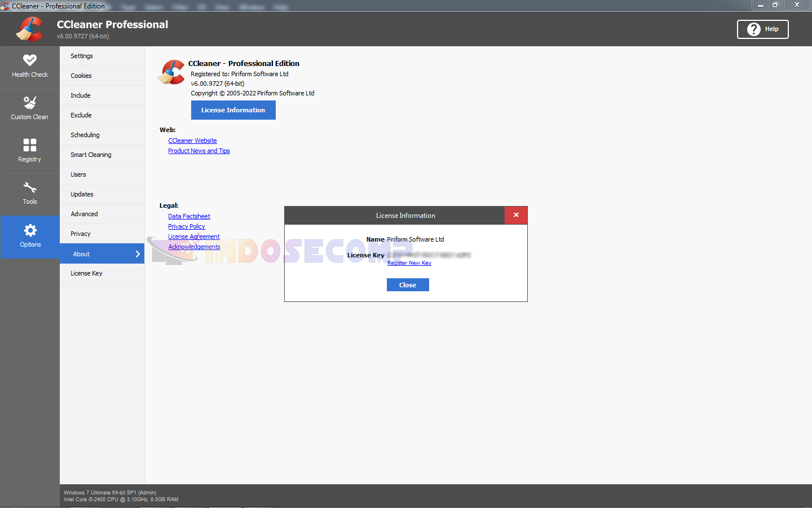Click the About item's chevron arrow
The height and width of the screenshot is (508, 812).
click(138, 254)
